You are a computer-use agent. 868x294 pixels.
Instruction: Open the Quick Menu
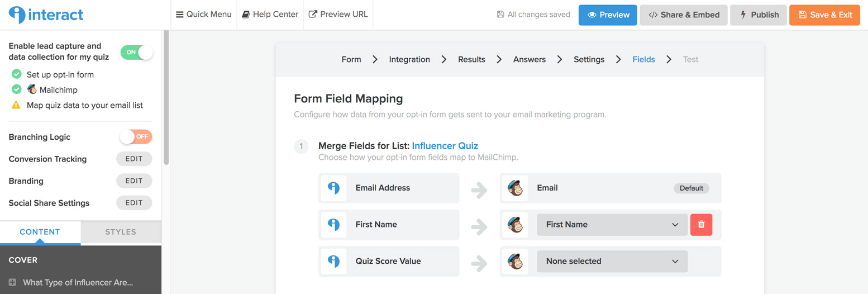[x=204, y=15]
